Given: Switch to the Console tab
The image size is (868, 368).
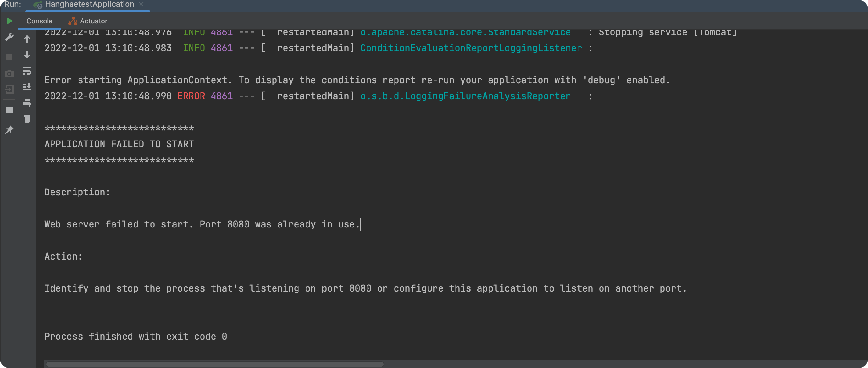Looking at the screenshot, I should pos(39,21).
